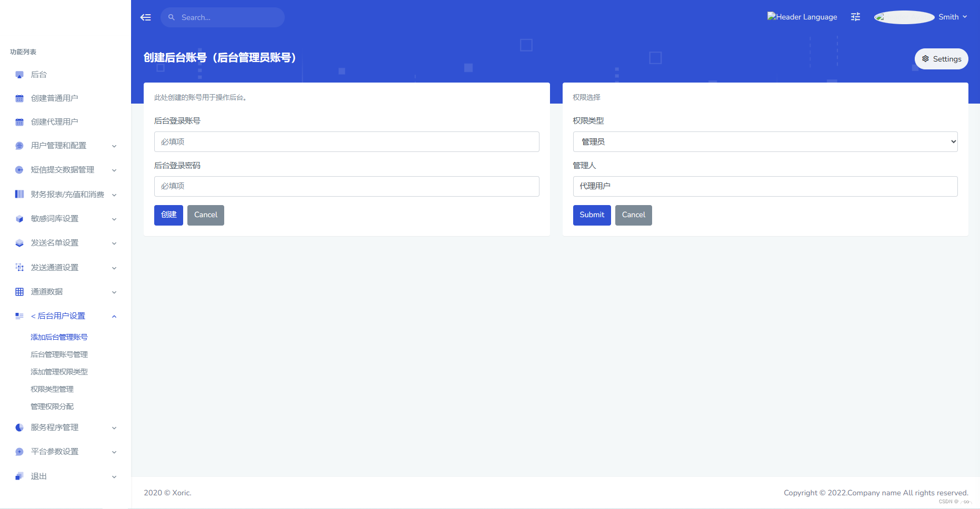Click the 功能列表 sidebar heading
This screenshot has width=980, height=509.
click(x=23, y=52)
